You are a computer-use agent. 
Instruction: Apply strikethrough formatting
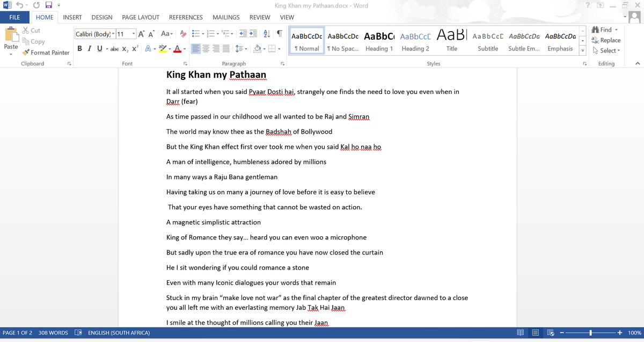114,49
